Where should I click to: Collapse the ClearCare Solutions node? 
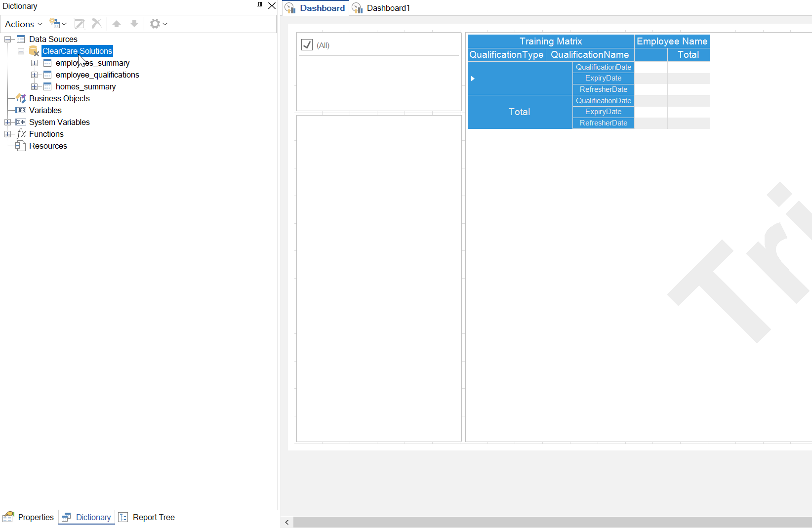21,51
